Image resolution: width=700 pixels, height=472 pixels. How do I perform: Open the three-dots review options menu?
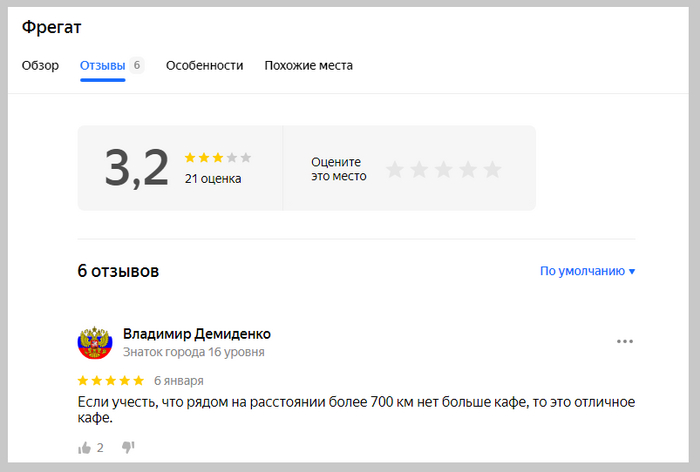[625, 342]
